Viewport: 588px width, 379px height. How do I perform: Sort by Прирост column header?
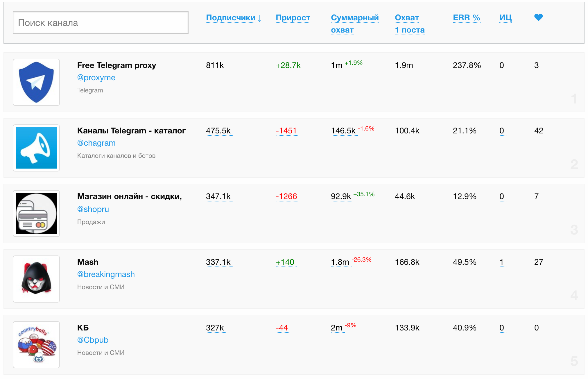point(293,18)
